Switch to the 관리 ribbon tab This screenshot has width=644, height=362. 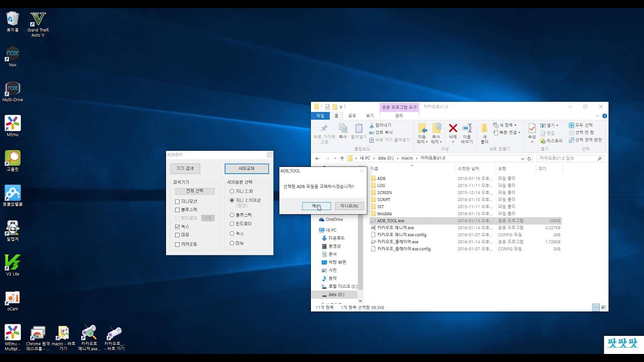tap(399, 116)
